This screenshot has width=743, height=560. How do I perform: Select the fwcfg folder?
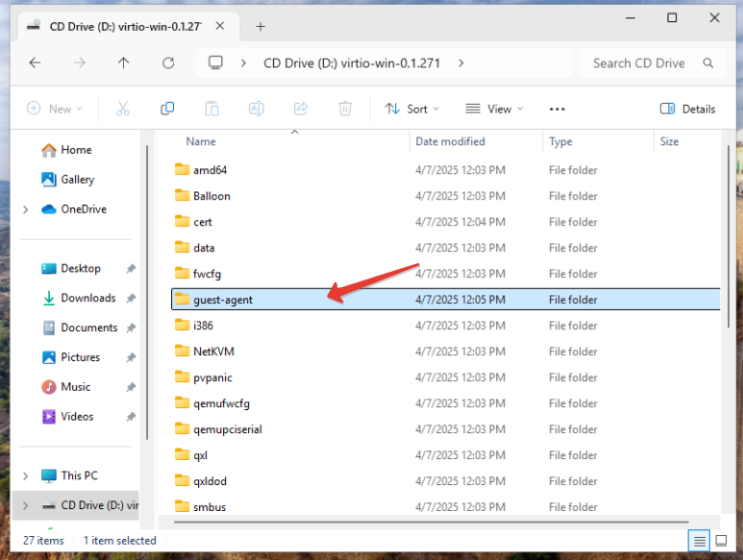tap(445, 274)
